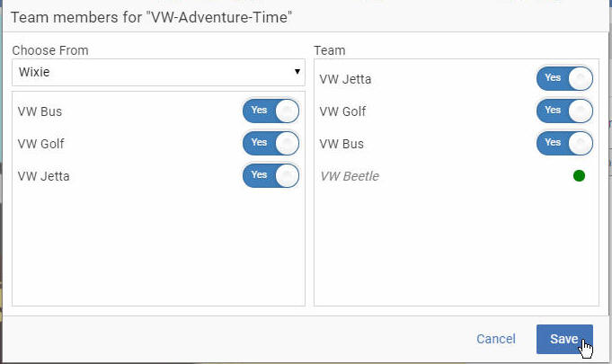Click the Wixie Choose From combo box
The height and width of the screenshot is (364, 612).
(158, 72)
